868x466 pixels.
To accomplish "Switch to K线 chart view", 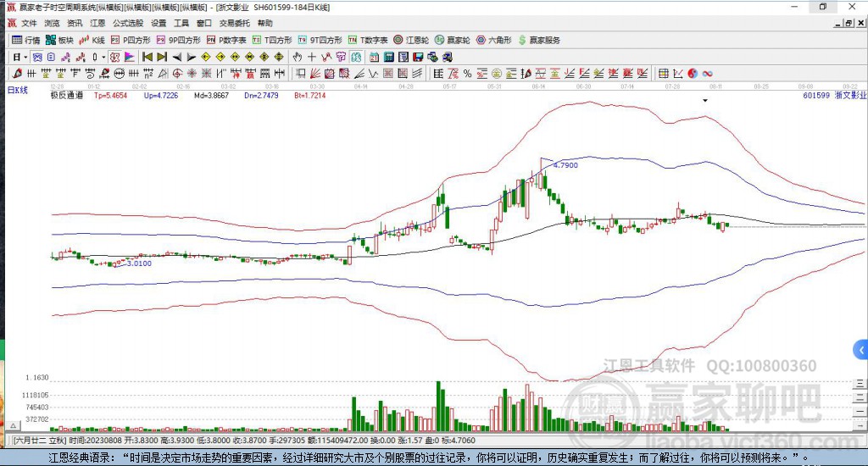I will pos(92,41).
